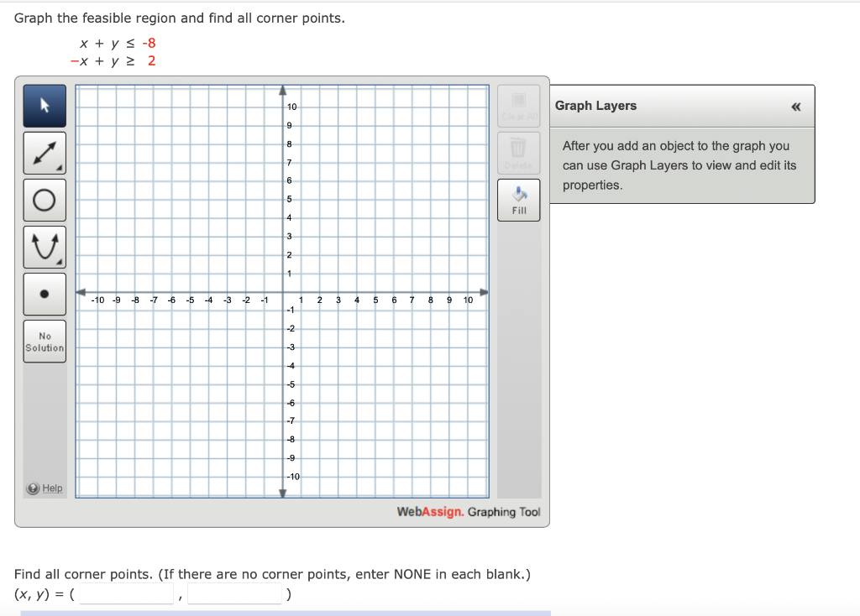Click the Fill button below Delete
The height and width of the screenshot is (616, 860).
click(518, 199)
